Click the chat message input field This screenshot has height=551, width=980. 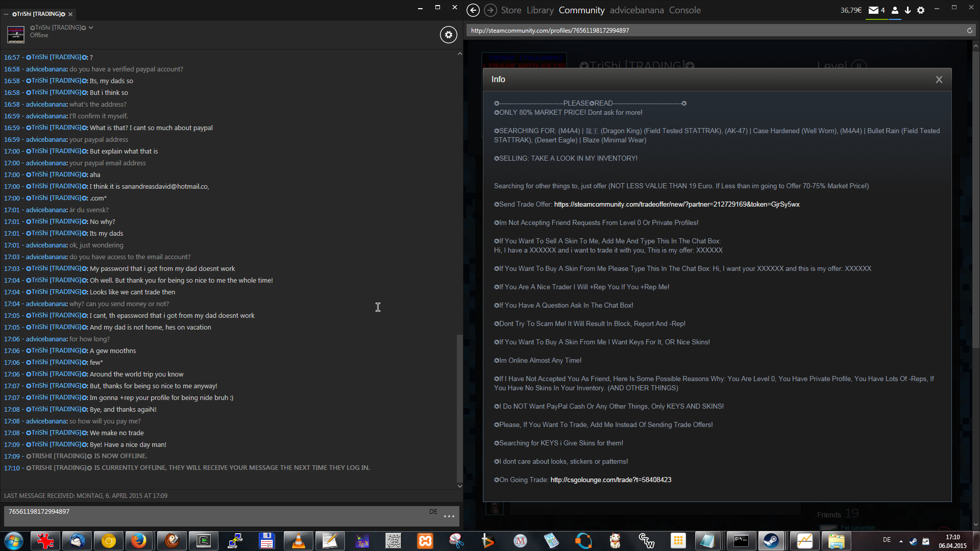click(214, 515)
